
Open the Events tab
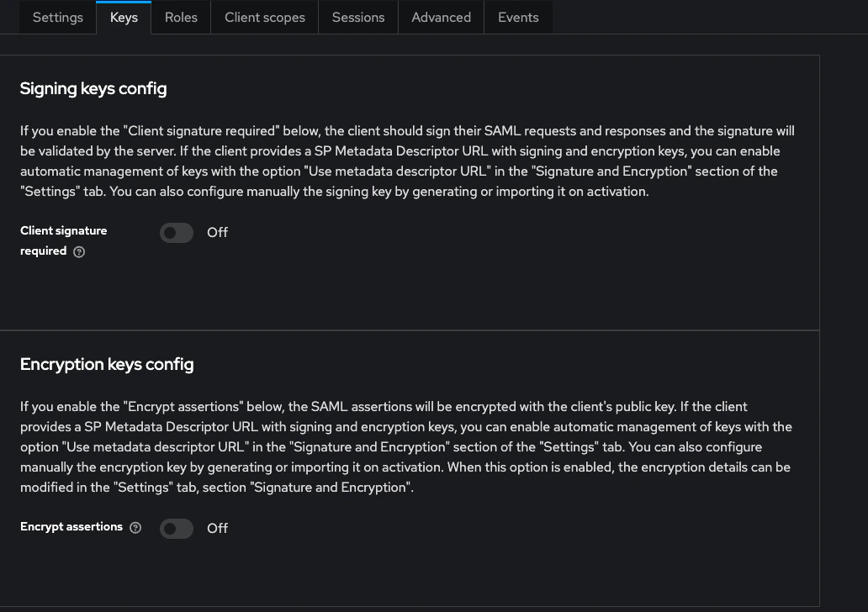point(518,17)
